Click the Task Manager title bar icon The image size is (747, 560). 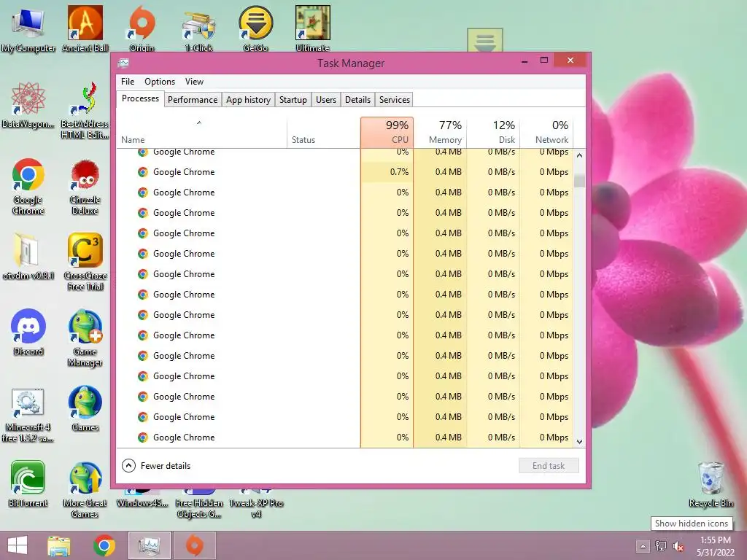124,63
